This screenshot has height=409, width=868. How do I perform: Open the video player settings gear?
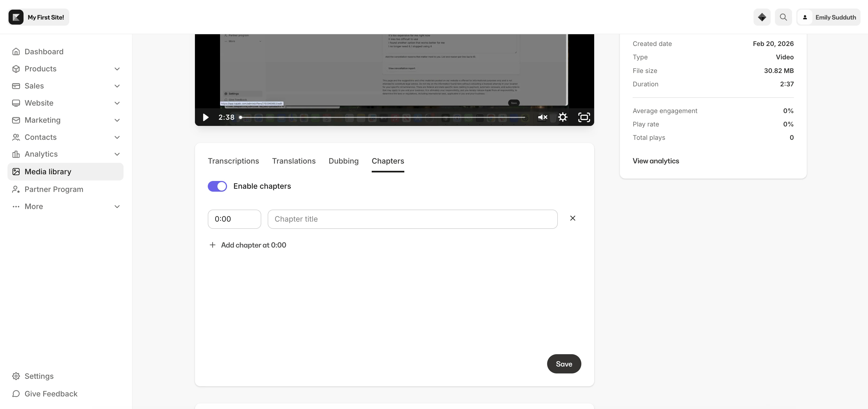563,117
